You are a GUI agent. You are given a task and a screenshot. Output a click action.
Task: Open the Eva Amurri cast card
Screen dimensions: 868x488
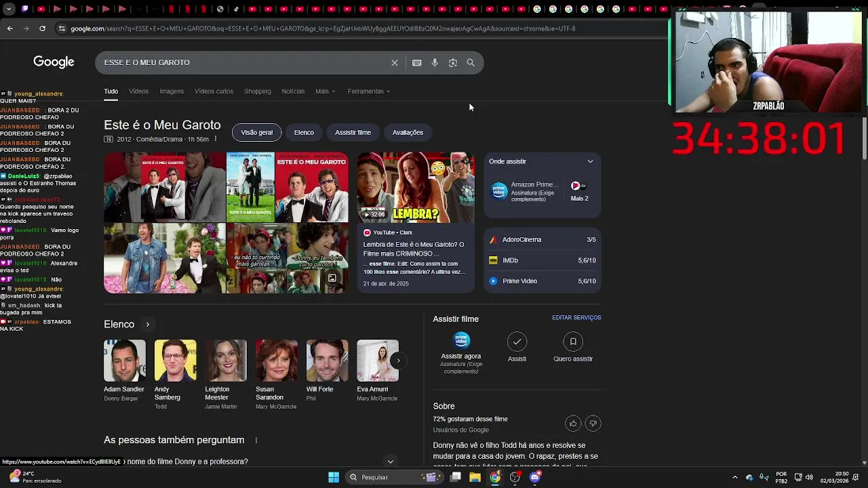377,371
